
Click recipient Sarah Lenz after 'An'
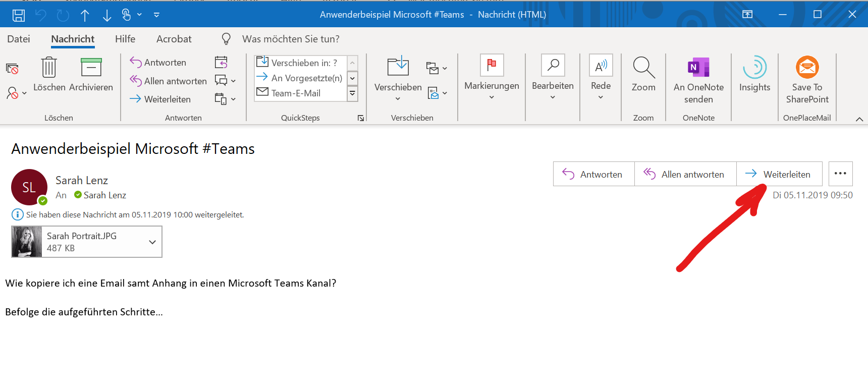coord(104,195)
